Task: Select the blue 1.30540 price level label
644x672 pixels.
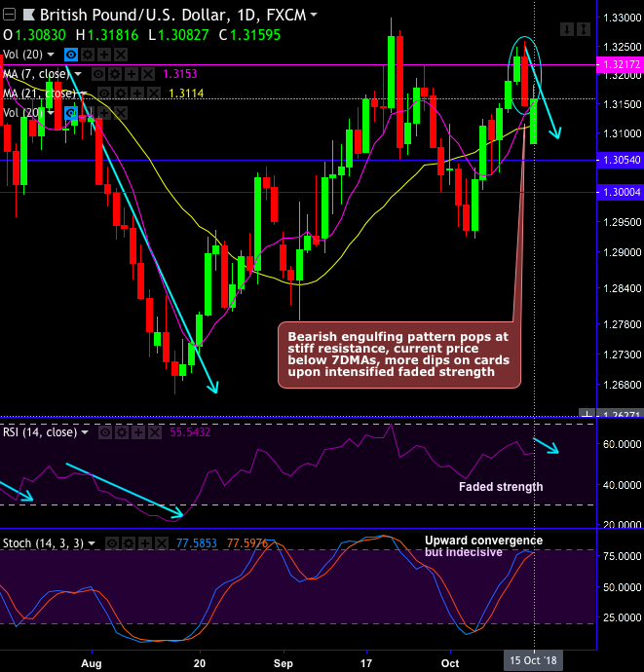Action: pos(620,160)
